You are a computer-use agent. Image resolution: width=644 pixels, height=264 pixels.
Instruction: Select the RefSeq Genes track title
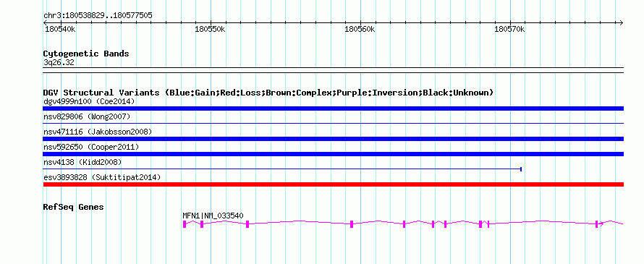tap(74, 207)
